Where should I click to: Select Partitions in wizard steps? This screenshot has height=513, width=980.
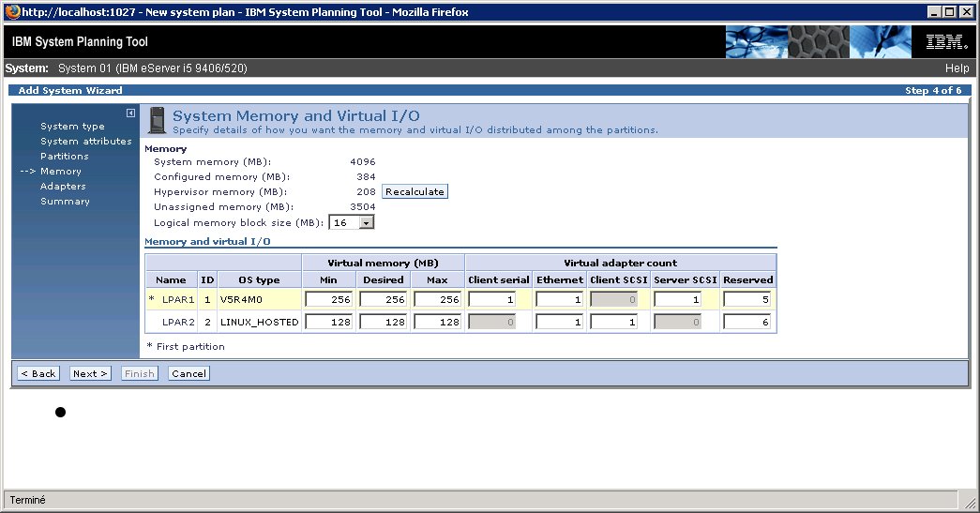click(x=65, y=157)
